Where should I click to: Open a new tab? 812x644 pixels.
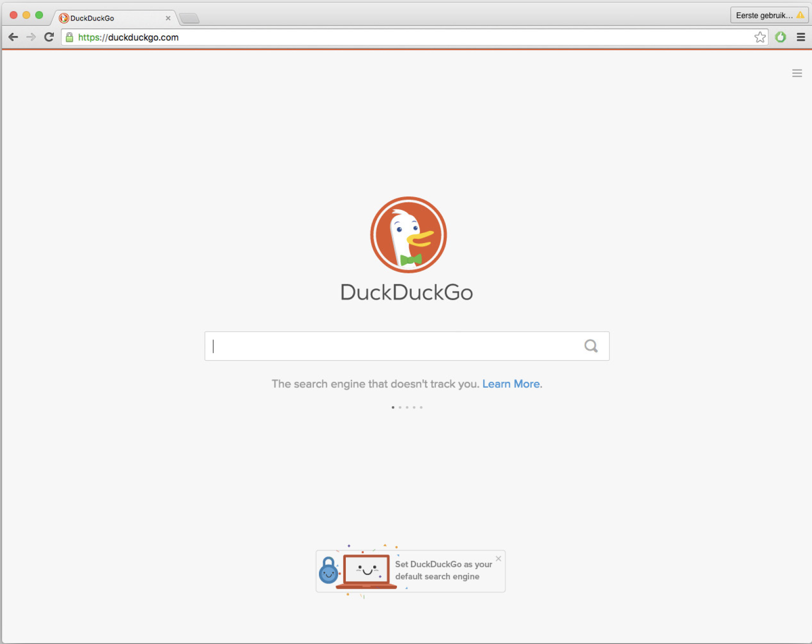189,19
